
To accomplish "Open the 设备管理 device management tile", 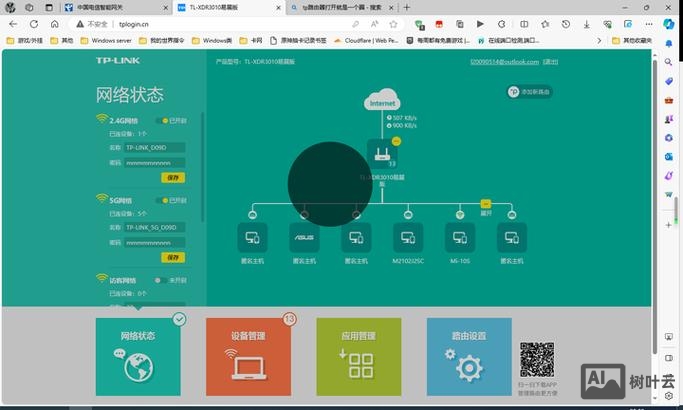I will coord(248,357).
